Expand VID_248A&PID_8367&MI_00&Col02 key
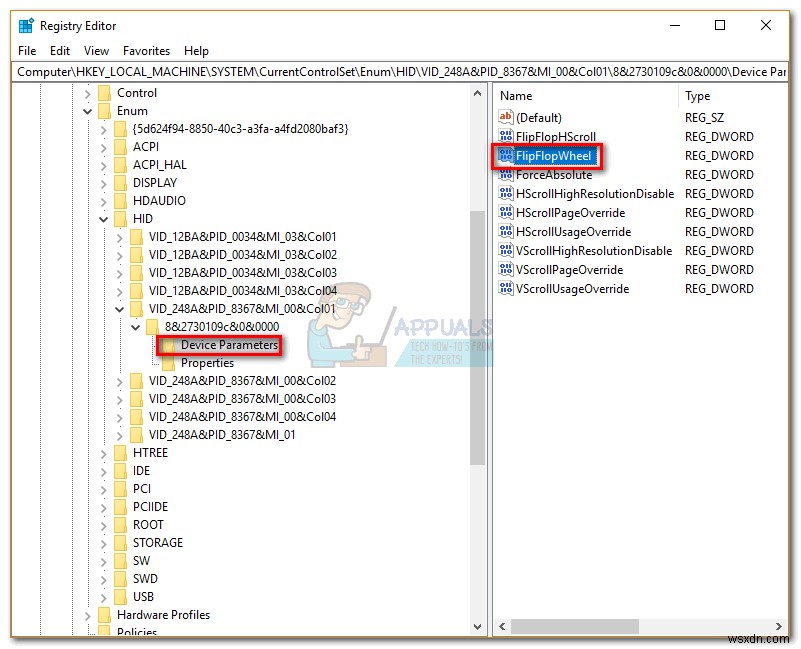The width and height of the screenshot is (801, 649). [119, 381]
